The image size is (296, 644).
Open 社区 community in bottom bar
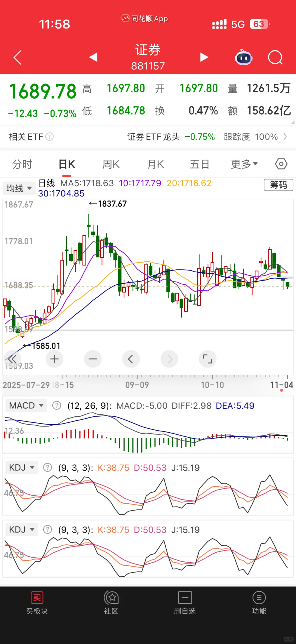[111, 603]
